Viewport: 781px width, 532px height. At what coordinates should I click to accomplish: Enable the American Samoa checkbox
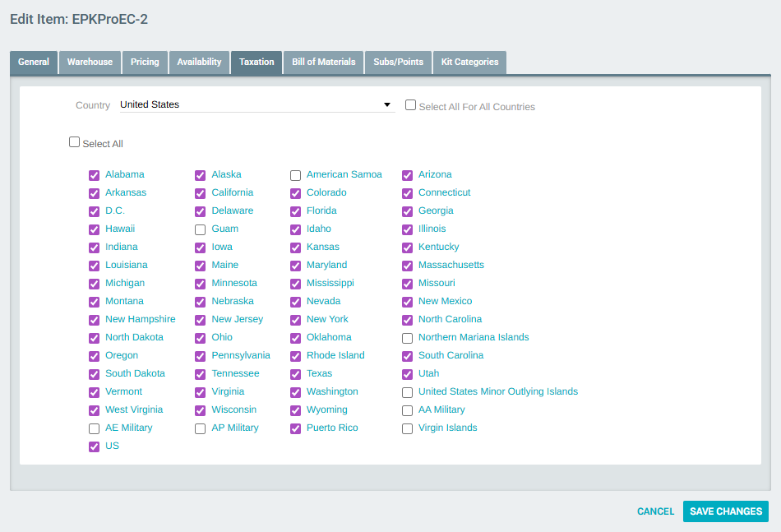[295, 174]
